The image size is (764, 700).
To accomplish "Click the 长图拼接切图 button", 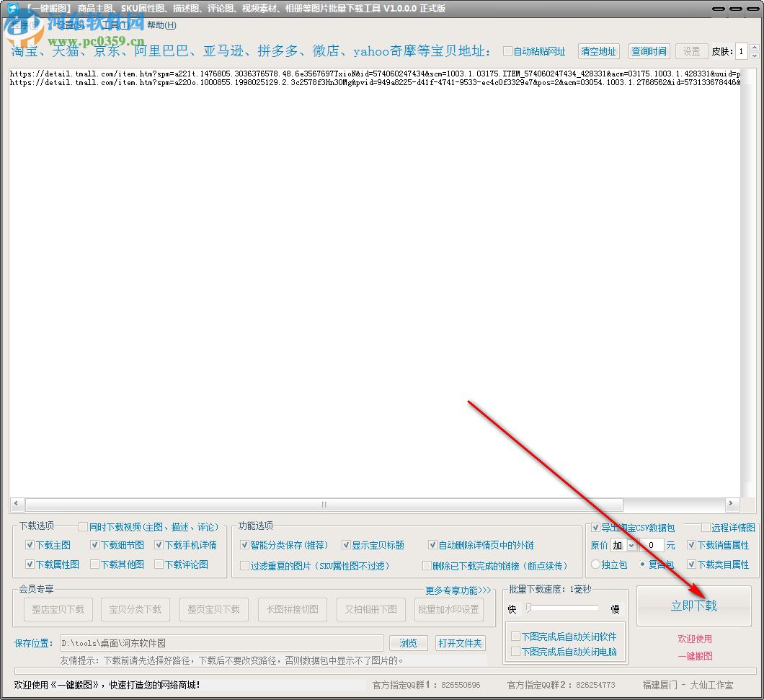I will 293,609.
